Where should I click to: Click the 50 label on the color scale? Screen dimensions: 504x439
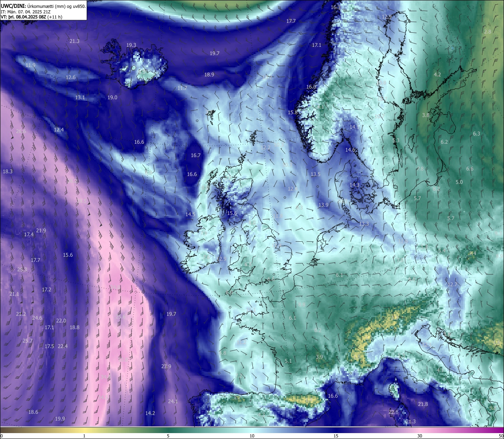501,436
